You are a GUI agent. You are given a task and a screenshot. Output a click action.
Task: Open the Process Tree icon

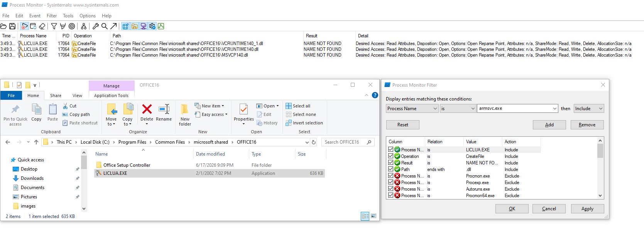[x=84, y=26]
